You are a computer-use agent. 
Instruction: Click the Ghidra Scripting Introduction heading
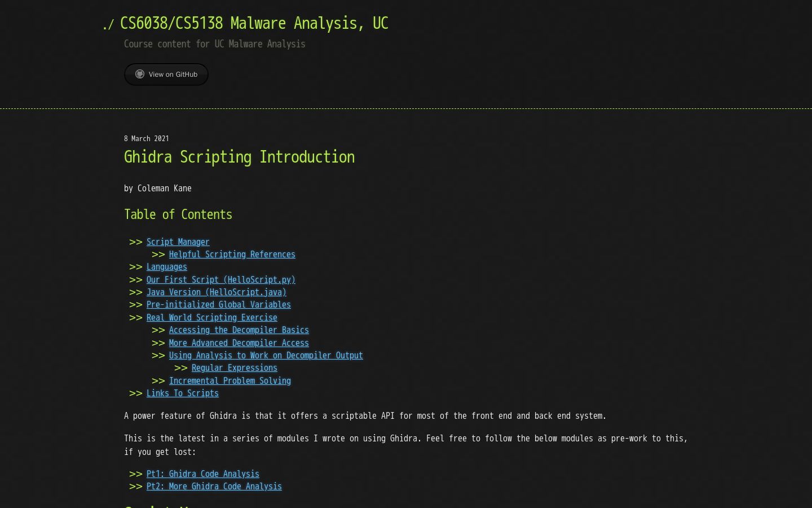240,157
